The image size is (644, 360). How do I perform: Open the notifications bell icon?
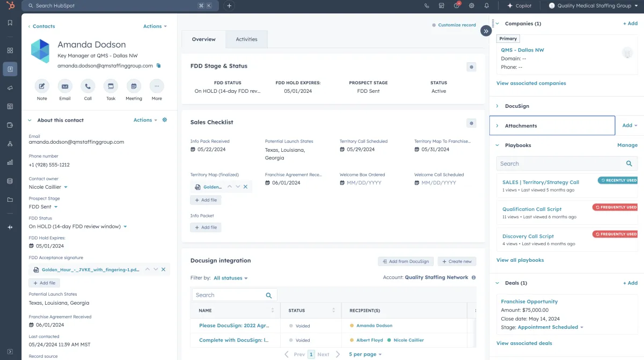point(487,6)
